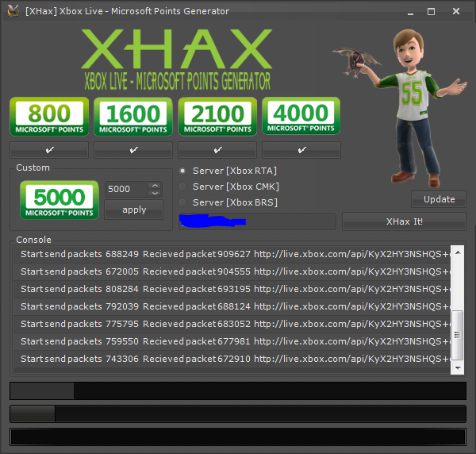Click the console scrollbar thumb
Viewport: 476px width, 454px height.
coord(458,335)
